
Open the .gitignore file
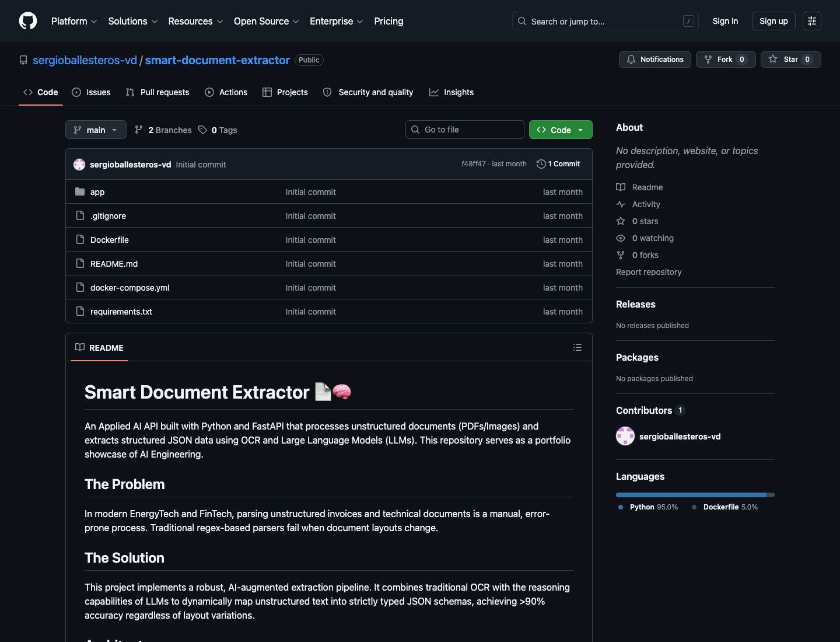click(108, 216)
